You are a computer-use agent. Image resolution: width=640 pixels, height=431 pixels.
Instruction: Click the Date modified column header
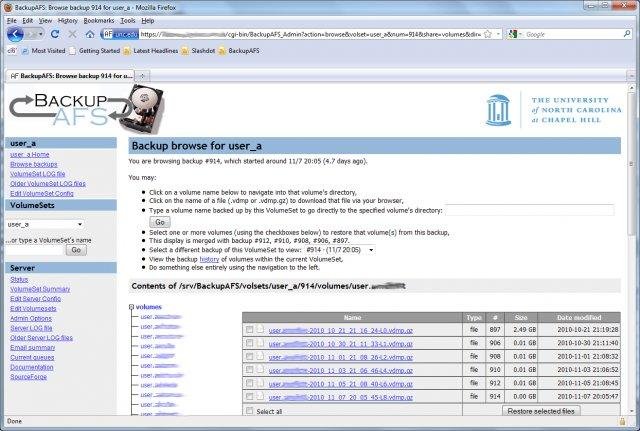tap(579, 317)
